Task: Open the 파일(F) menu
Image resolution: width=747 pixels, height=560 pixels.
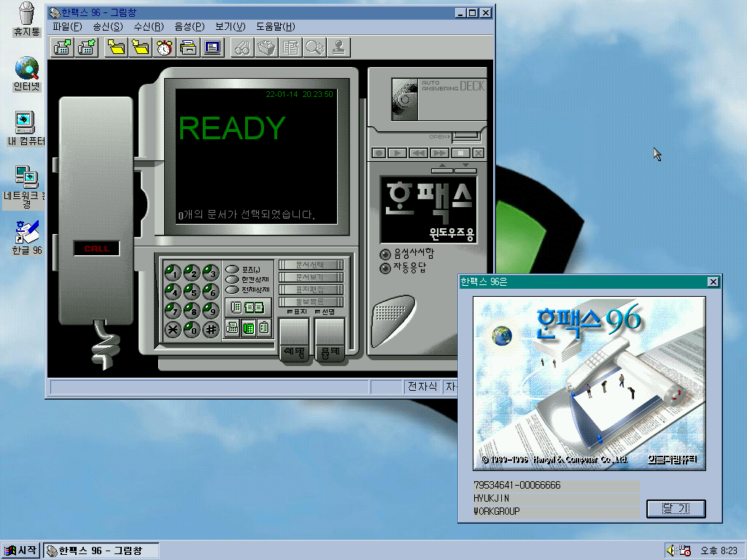Action: click(67, 27)
